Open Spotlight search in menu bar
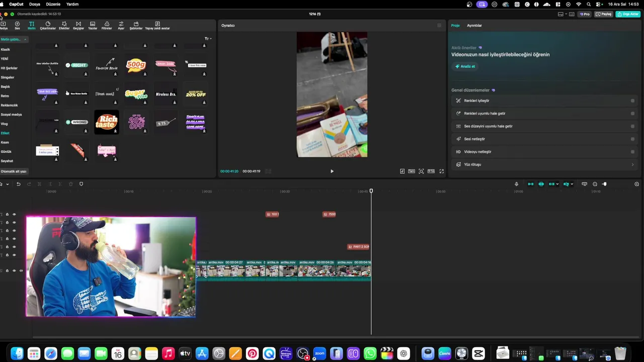 (589, 4)
